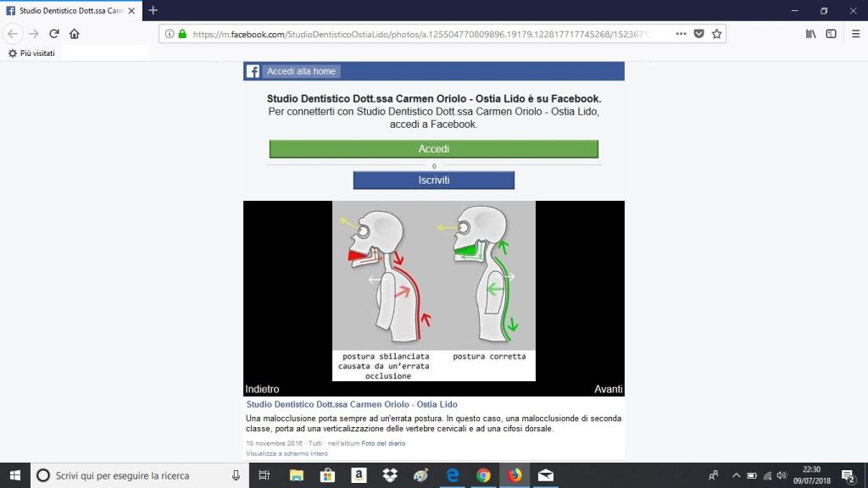Reload the page with the refresh icon

54,34
